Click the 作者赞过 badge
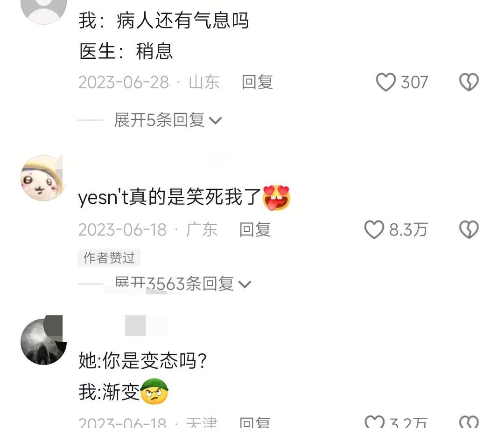The width and height of the screenshot is (504, 428). coord(109,257)
